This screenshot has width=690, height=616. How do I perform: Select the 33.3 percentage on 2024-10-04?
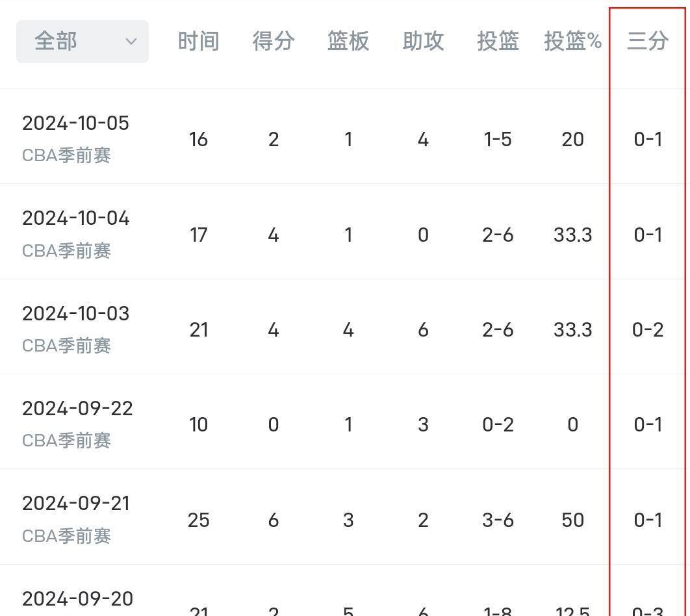573,235
